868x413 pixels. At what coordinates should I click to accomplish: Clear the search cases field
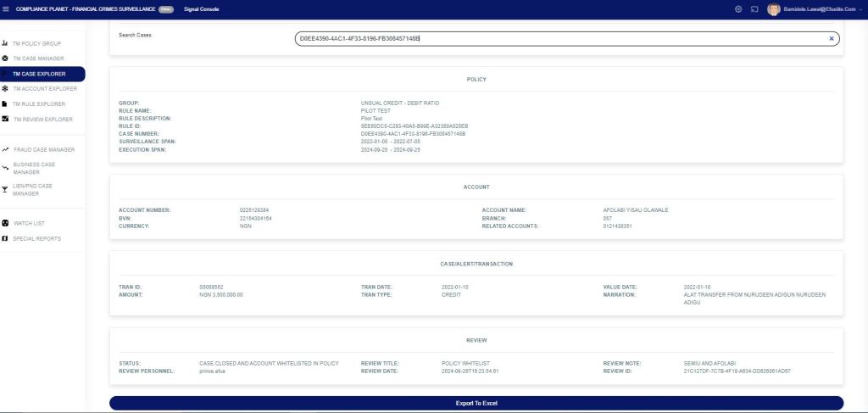[831, 39]
